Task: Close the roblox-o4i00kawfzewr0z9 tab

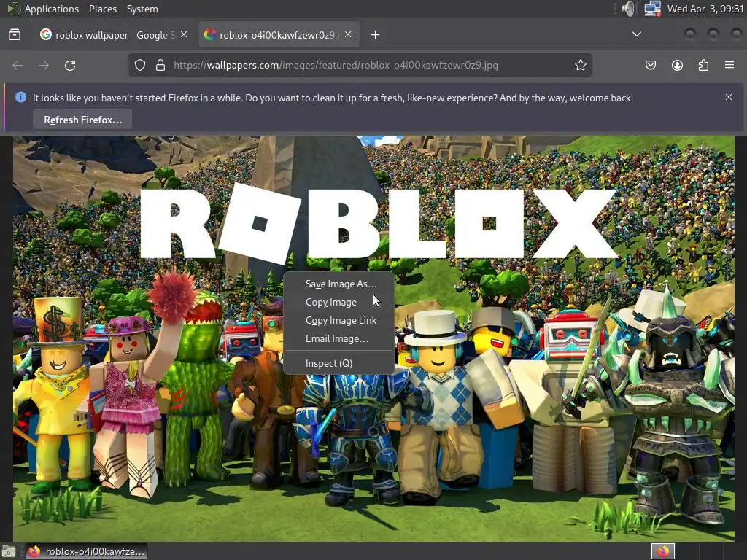Action: [x=348, y=34]
